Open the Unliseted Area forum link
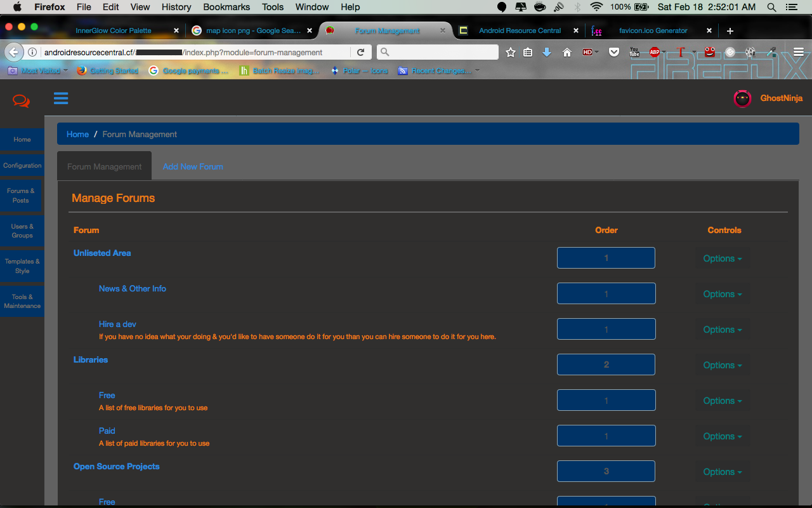 point(102,253)
